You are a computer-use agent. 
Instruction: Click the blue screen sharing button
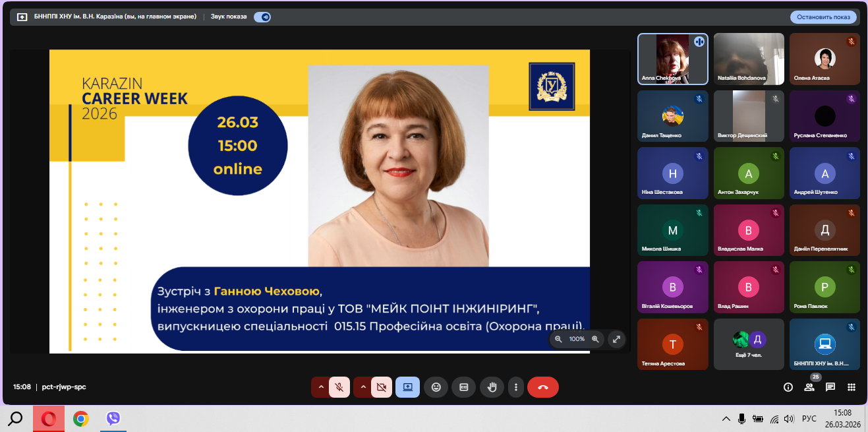coord(407,387)
